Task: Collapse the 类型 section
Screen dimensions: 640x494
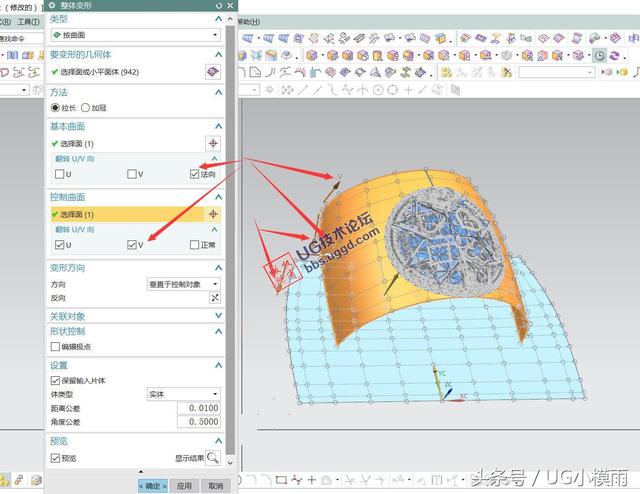Action: [218, 19]
